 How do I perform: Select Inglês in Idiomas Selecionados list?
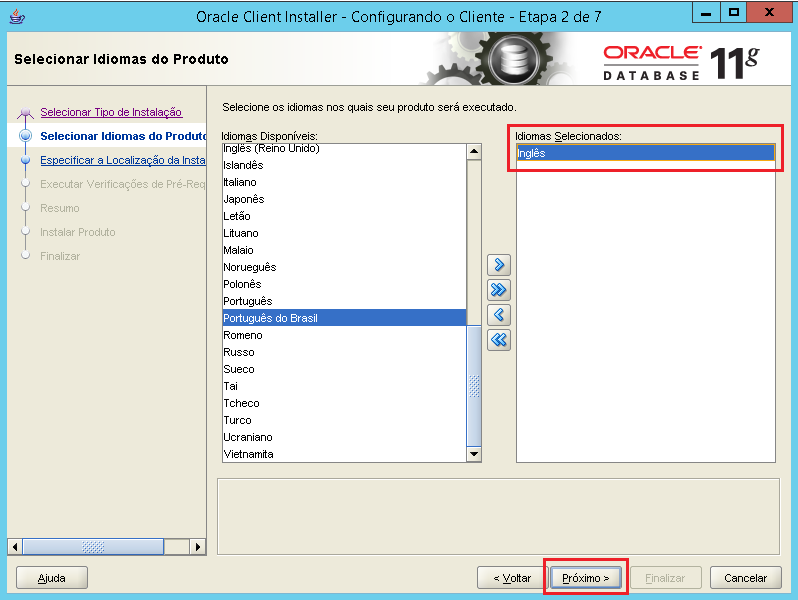(645, 153)
